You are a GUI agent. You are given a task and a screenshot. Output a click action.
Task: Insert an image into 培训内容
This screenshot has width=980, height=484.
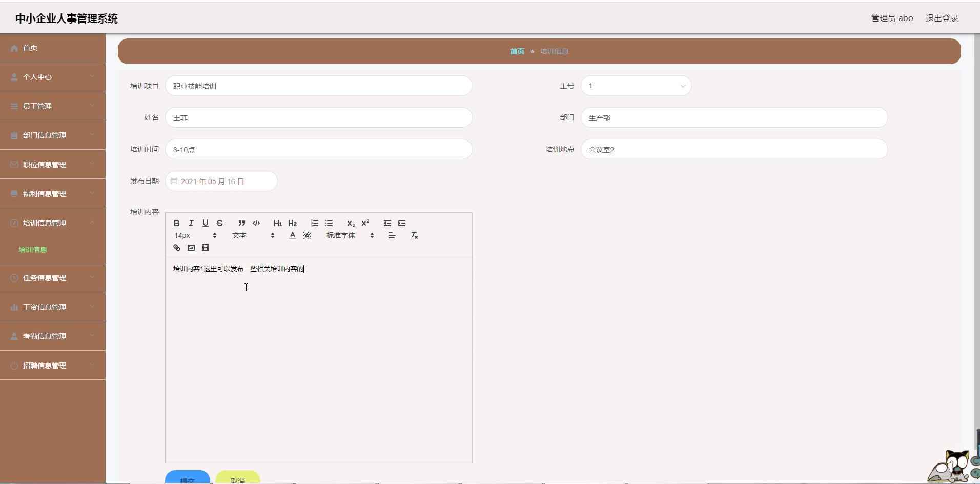coord(191,248)
